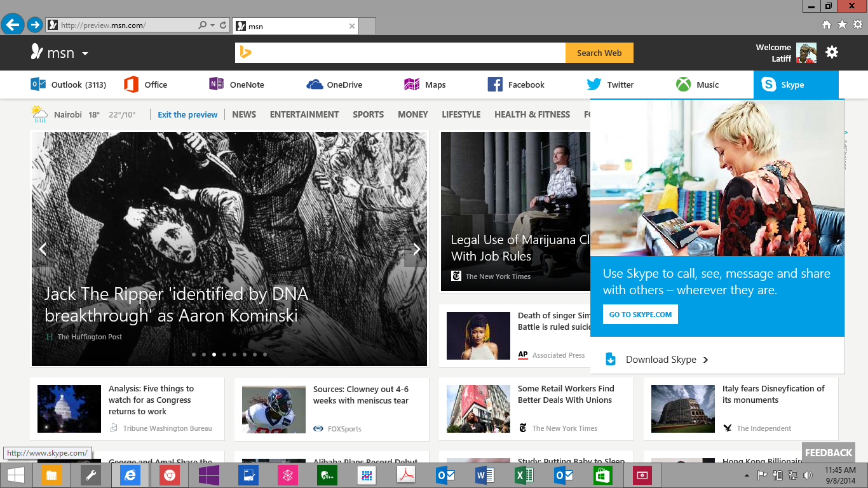Open the Death of singer story thumbnail
This screenshot has width=868, height=488.
click(478, 335)
